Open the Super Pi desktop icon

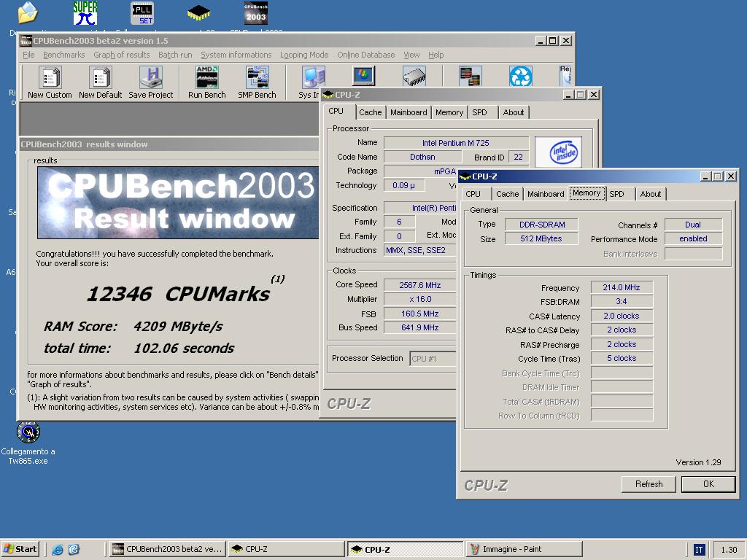85,13
